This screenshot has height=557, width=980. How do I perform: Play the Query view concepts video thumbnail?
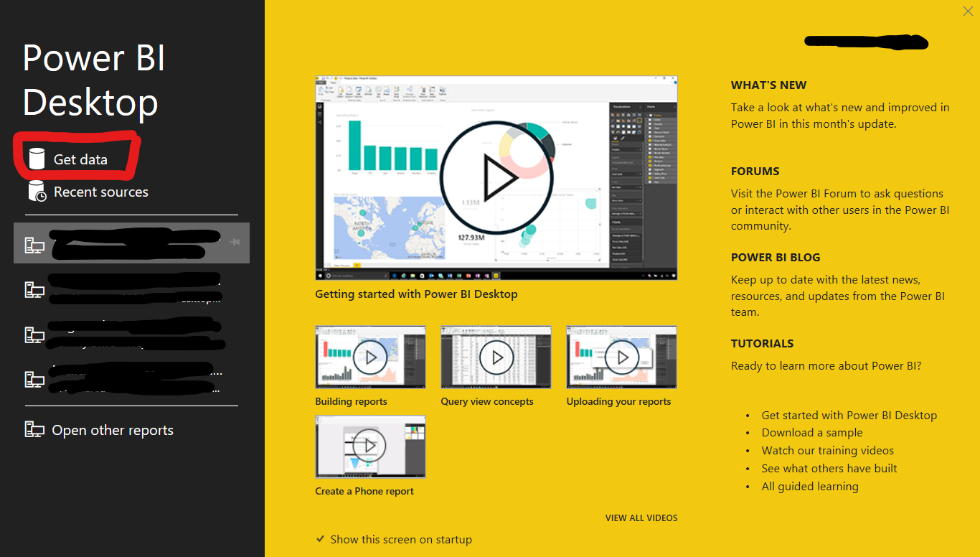(x=496, y=357)
